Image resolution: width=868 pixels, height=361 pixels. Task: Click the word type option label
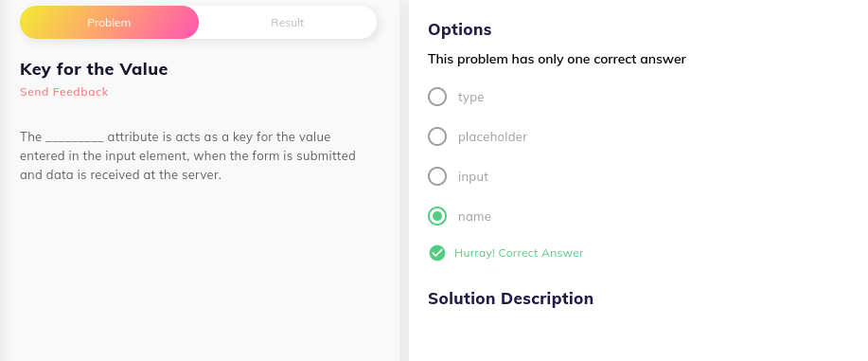(471, 97)
